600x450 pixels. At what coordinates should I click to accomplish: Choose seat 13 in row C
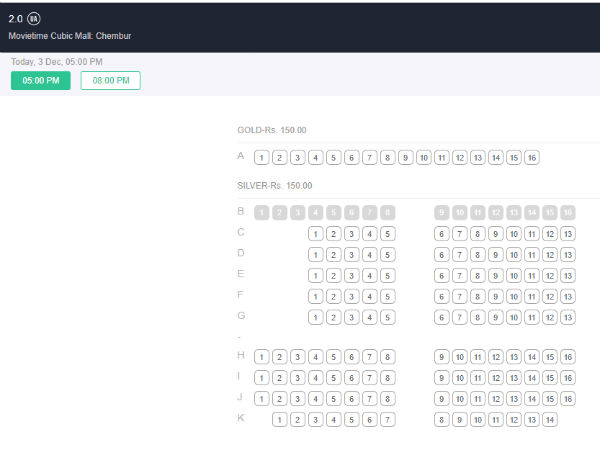pyautogui.click(x=568, y=234)
